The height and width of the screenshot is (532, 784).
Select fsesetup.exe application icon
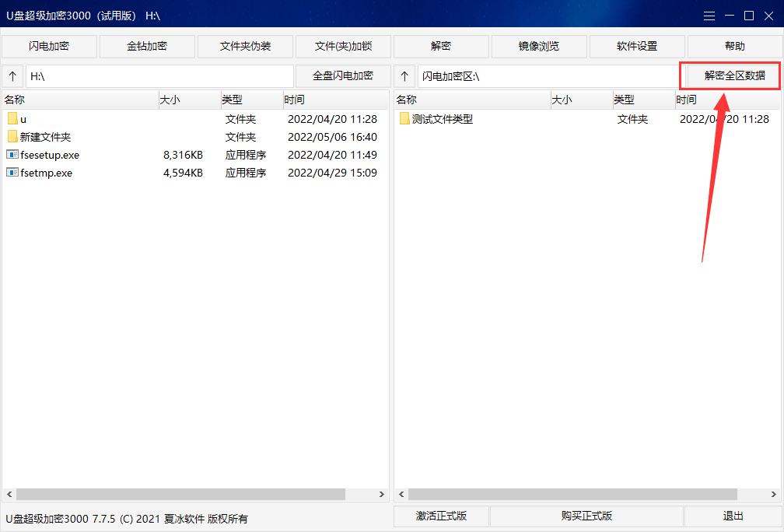pyautogui.click(x=12, y=155)
